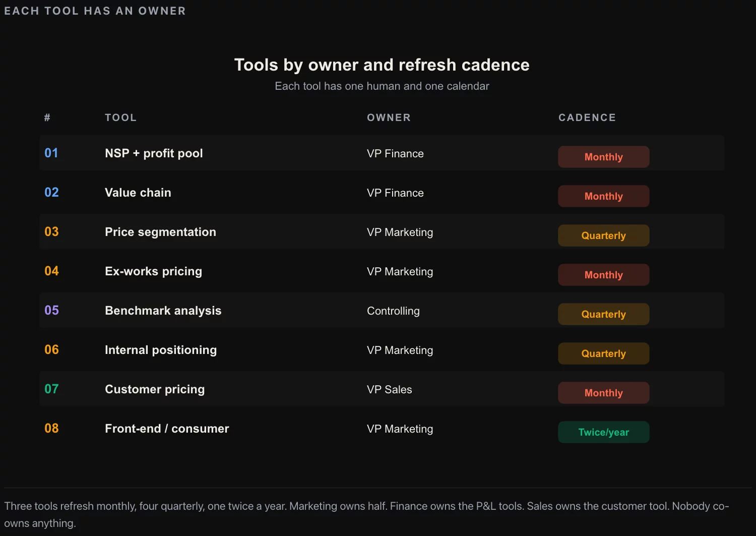Click the Monthly badge for NSP + profit pool

coord(603,157)
